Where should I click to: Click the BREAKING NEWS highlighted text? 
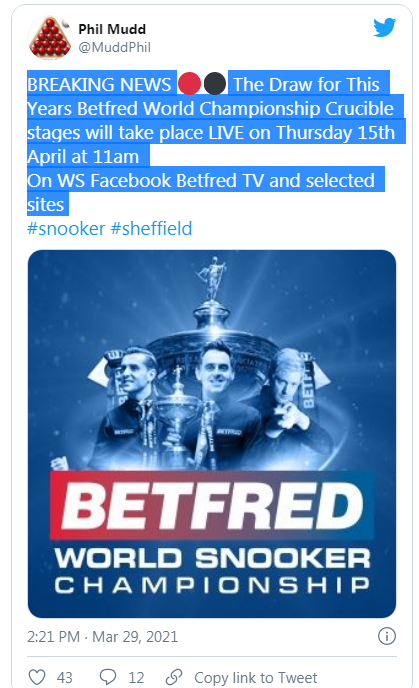pos(99,84)
